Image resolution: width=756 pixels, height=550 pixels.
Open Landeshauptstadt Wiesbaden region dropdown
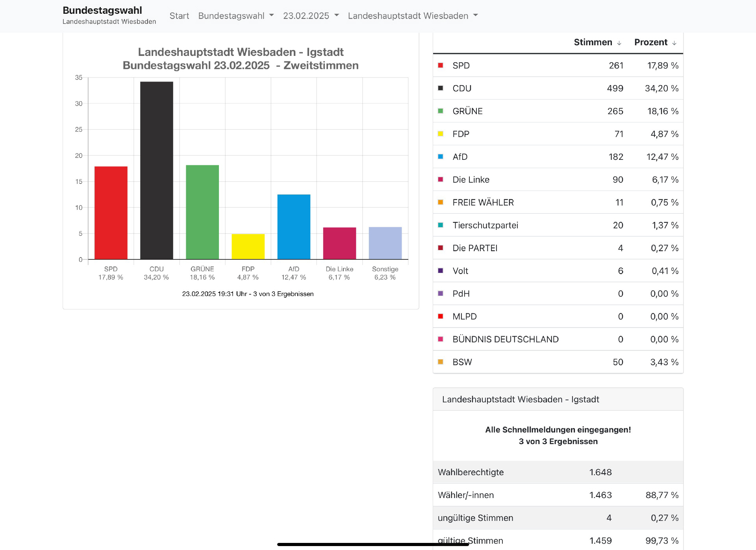pyautogui.click(x=413, y=16)
